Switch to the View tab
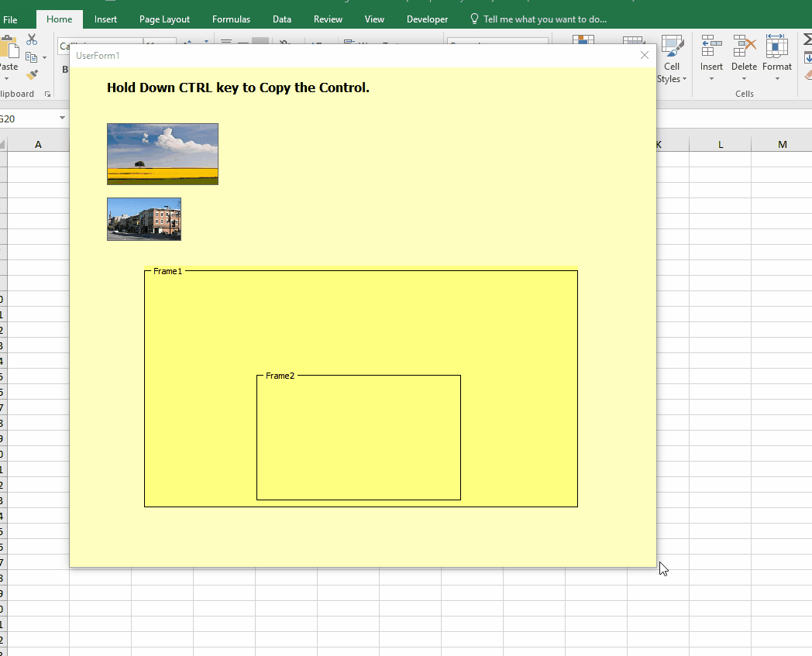The width and height of the screenshot is (812, 656). (374, 19)
